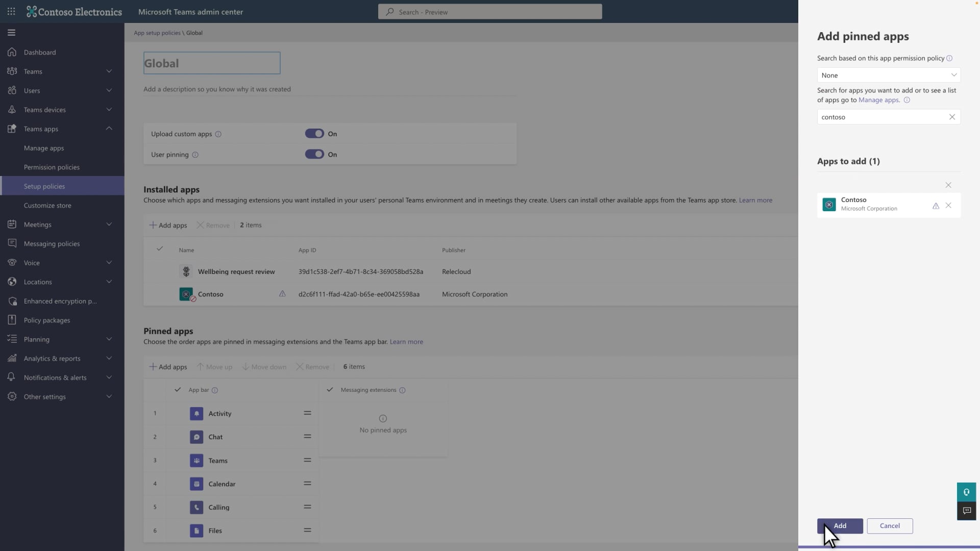Viewport: 980px width, 551px height.
Task: Navigate to Permission policies menu item
Action: pos(52,167)
